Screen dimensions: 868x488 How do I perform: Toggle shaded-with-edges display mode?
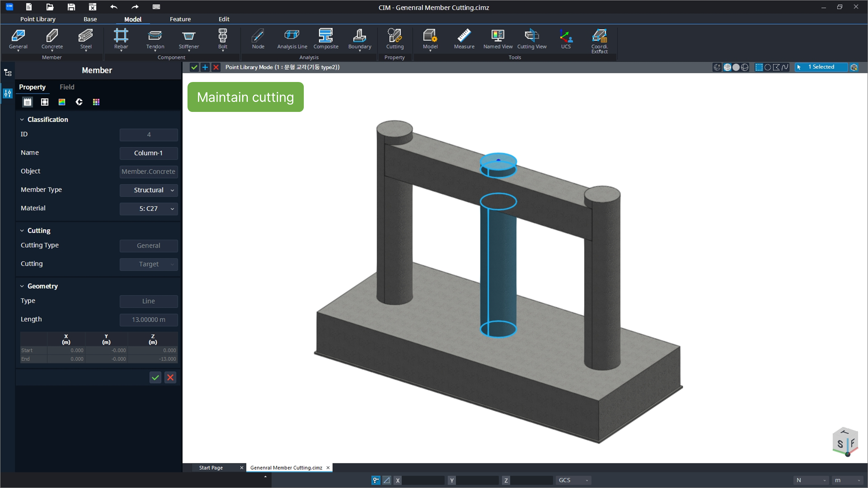click(x=728, y=67)
